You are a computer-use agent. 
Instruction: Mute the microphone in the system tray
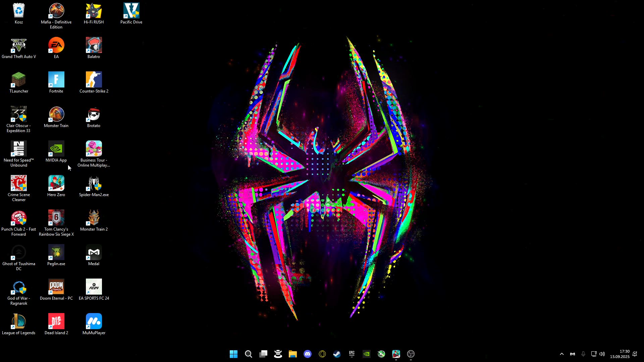(x=583, y=354)
